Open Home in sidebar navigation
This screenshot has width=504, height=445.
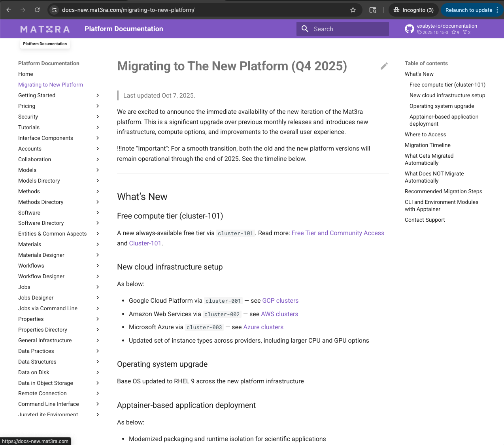[26, 74]
